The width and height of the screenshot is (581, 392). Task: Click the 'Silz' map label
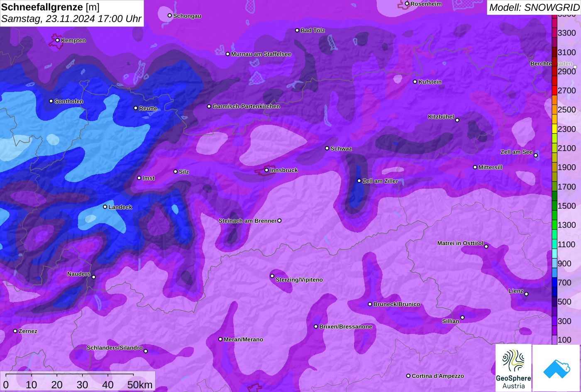(x=184, y=172)
